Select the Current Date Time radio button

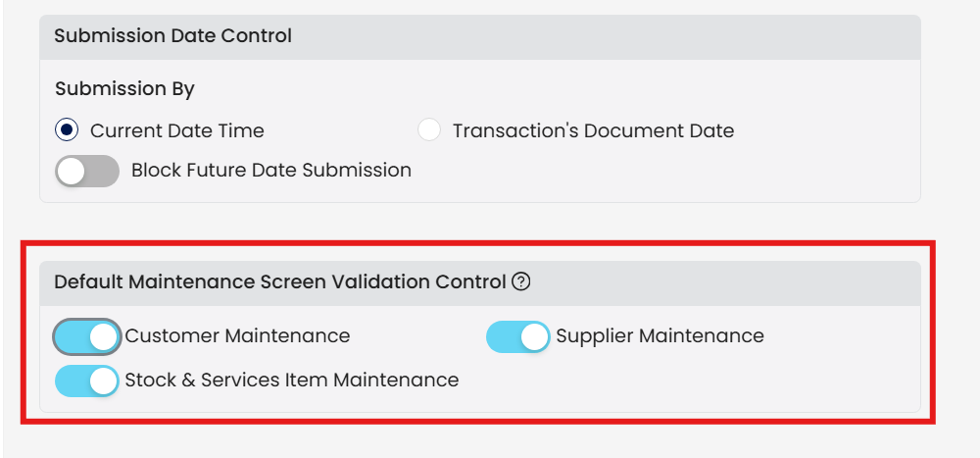click(x=67, y=130)
